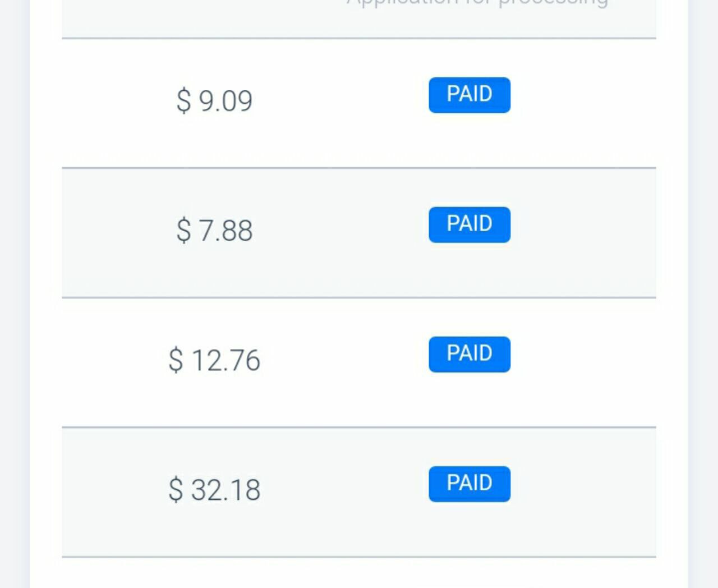
Task: Click the divider line below the $ 9.09 row
Action: (359, 168)
